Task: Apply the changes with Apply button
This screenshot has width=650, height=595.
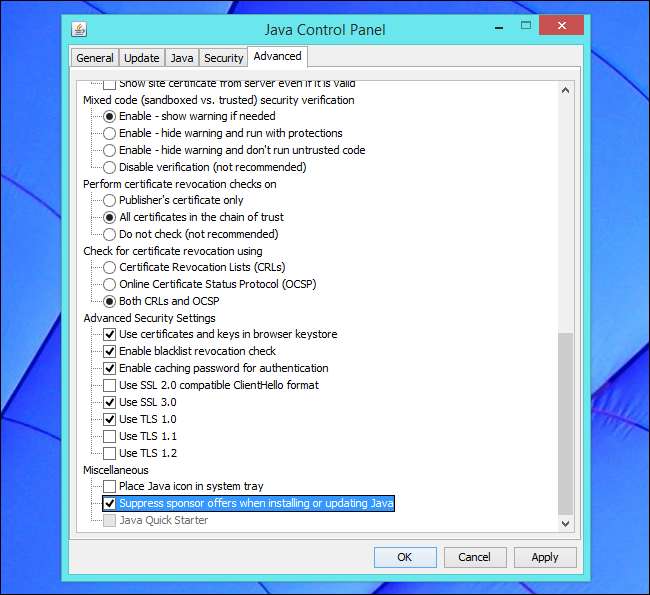Action: coord(545,557)
